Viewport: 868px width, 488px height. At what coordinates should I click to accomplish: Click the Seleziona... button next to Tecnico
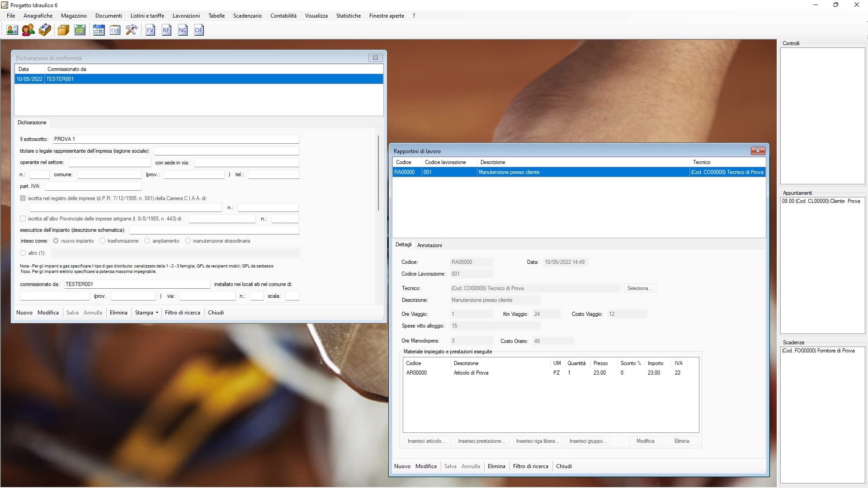(x=640, y=288)
